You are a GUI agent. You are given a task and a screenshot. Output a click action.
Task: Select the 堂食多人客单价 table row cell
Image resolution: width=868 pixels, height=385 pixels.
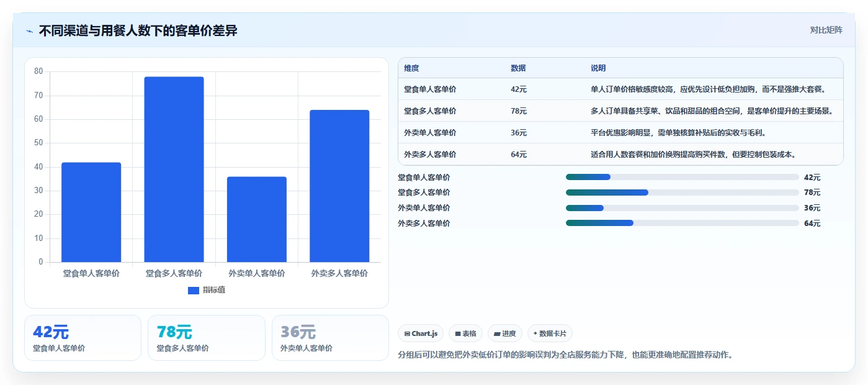pyautogui.click(x=430, y=111)
